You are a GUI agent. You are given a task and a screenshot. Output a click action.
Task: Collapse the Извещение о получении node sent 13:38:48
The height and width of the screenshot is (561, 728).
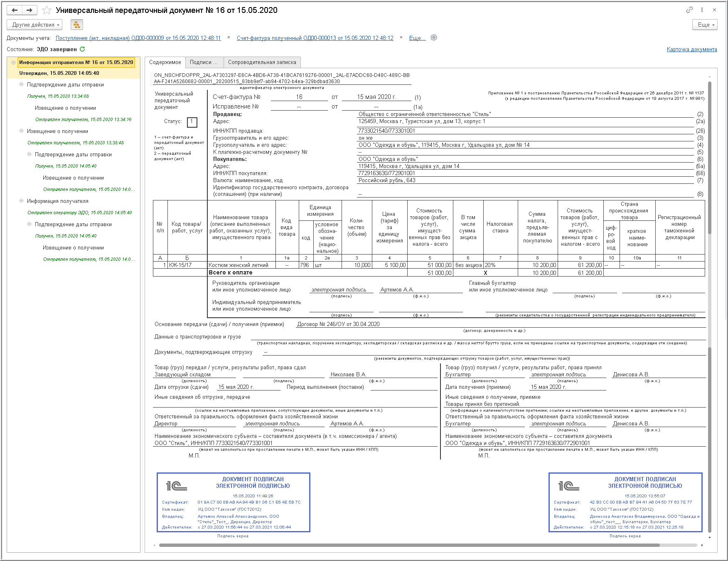point(21,131)
